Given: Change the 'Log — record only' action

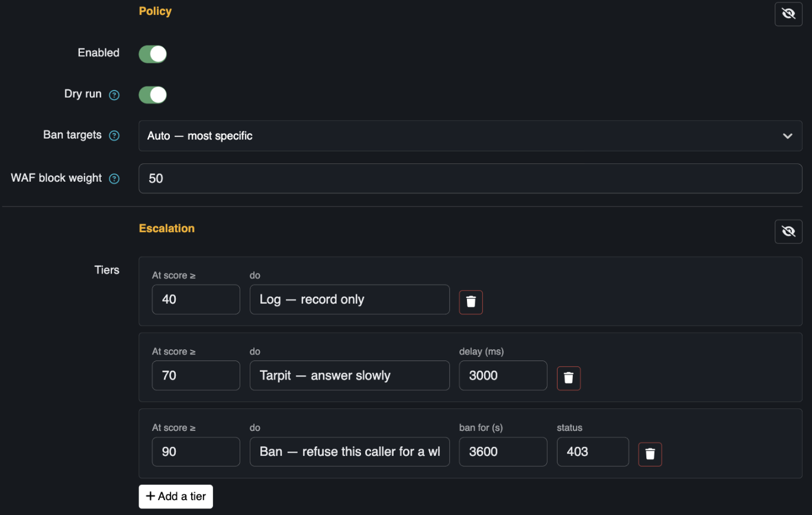Looking at the screenshot, I should click(x=350, y=300).
